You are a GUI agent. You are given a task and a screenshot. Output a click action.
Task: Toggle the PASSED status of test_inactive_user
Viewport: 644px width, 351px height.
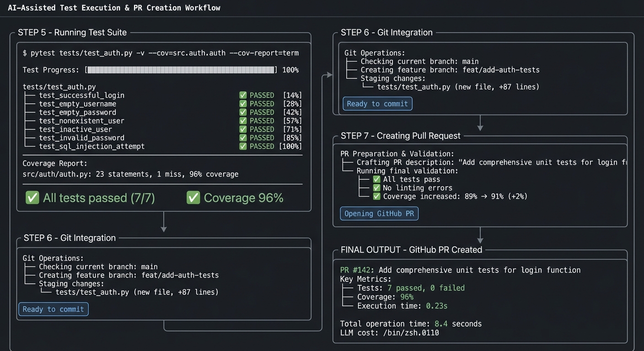coord(242,129)
